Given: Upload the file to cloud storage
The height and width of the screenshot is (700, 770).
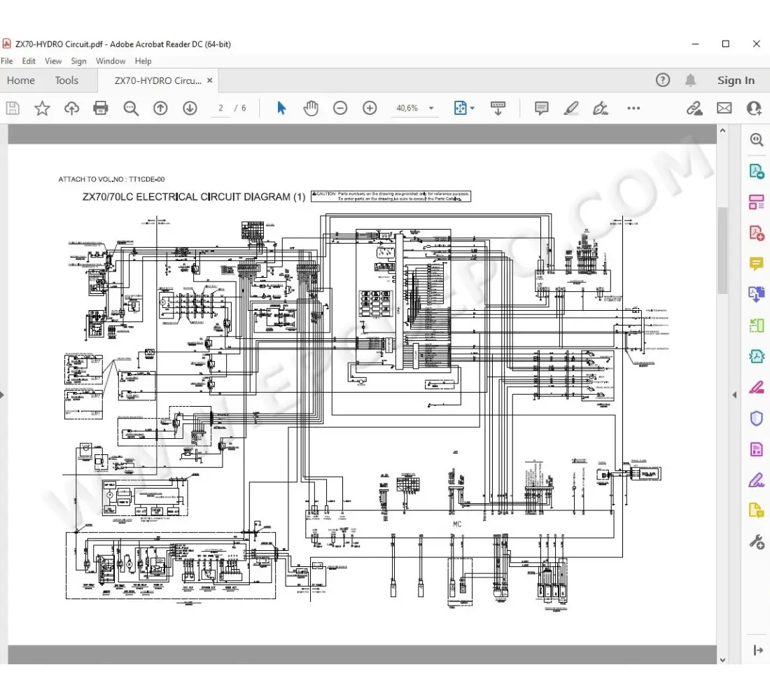Looking at the screenshot, I should coord(71,108).
